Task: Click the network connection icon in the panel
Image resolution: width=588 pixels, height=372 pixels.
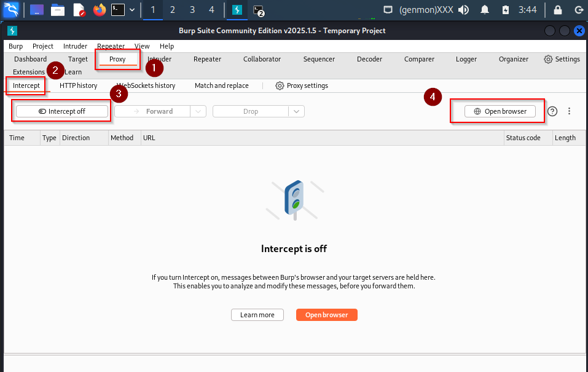Action: (388, 10)
